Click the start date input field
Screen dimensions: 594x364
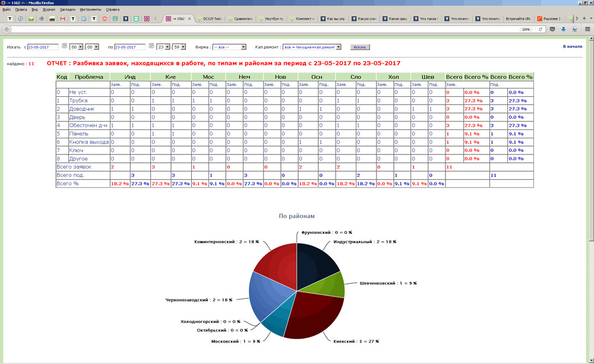[43, 46]
